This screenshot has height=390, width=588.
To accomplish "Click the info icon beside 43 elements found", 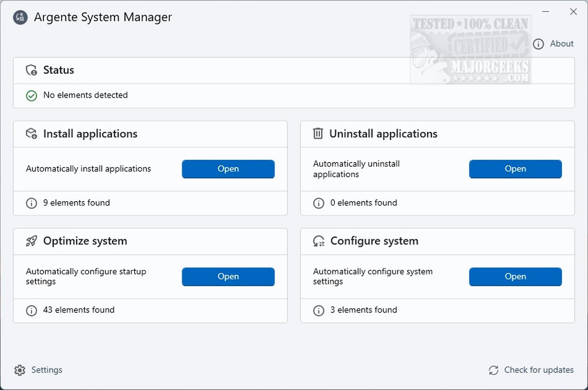I will point(32,310).
